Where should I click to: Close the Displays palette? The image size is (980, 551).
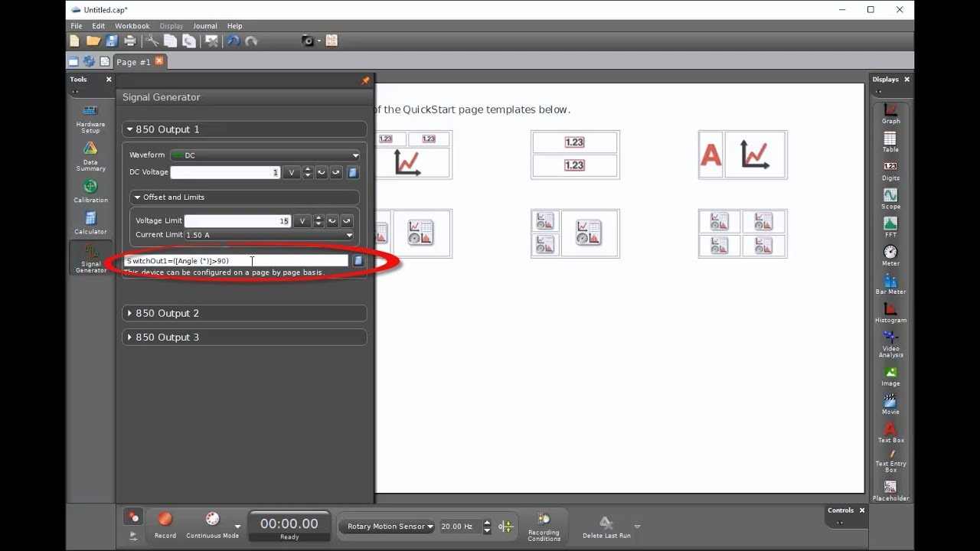(907, 79)
